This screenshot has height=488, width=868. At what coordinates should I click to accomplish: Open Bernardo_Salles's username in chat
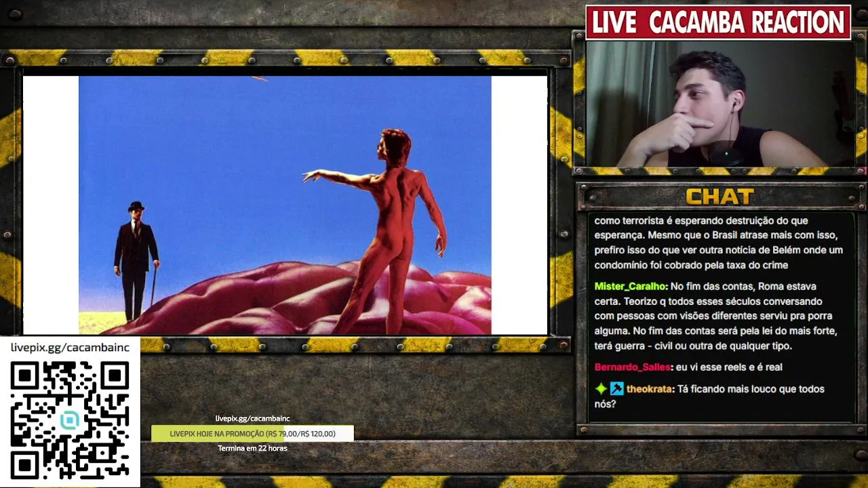tap(633, 367)
